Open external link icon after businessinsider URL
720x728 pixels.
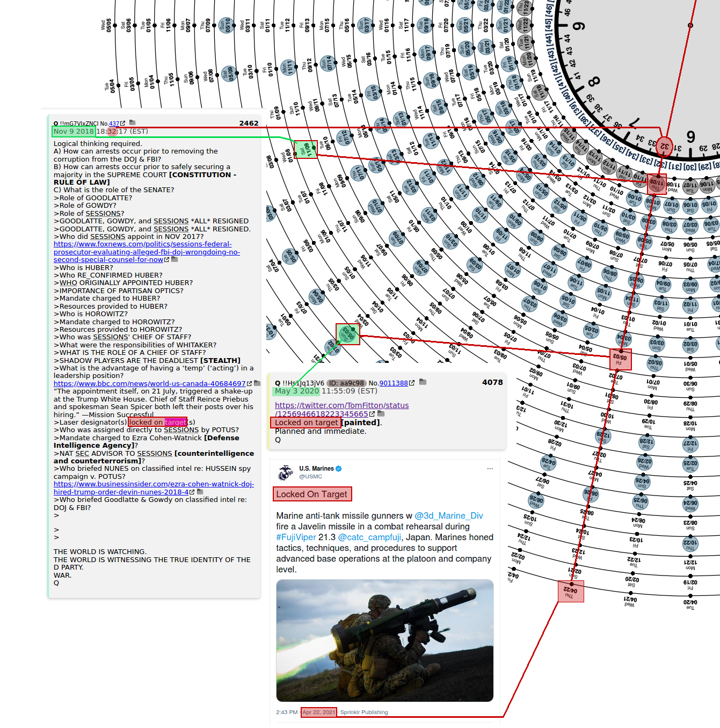coord(192,492)
